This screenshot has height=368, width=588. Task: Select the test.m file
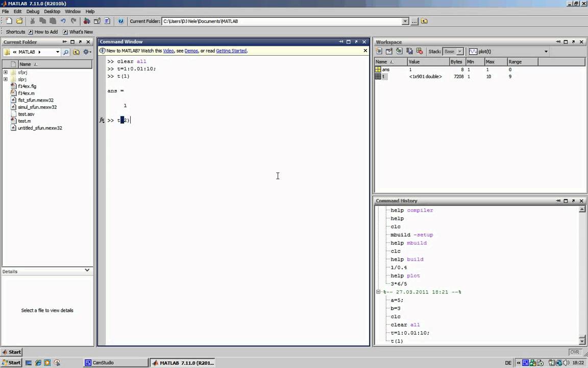24,121
